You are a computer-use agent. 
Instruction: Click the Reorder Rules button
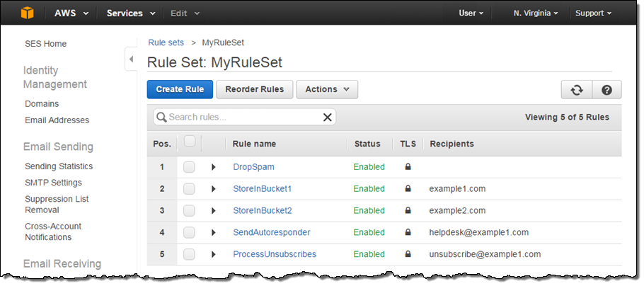tap(254, 89)
